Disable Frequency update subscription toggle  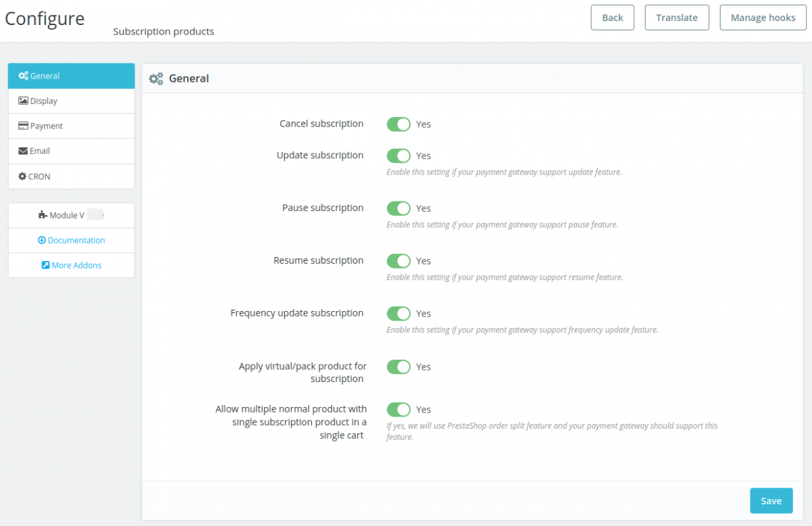(x=399, y=314)
